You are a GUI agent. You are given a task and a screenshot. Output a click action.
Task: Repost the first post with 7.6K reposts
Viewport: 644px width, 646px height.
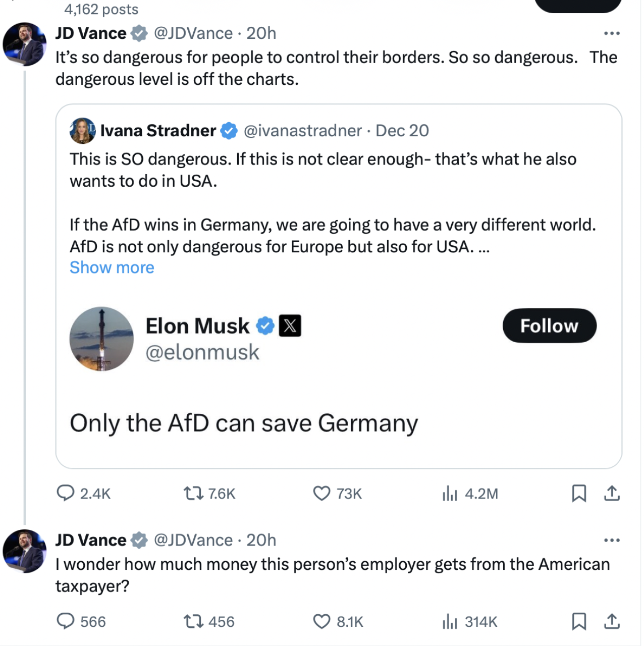pyautogui.click(x=193, y=493)
